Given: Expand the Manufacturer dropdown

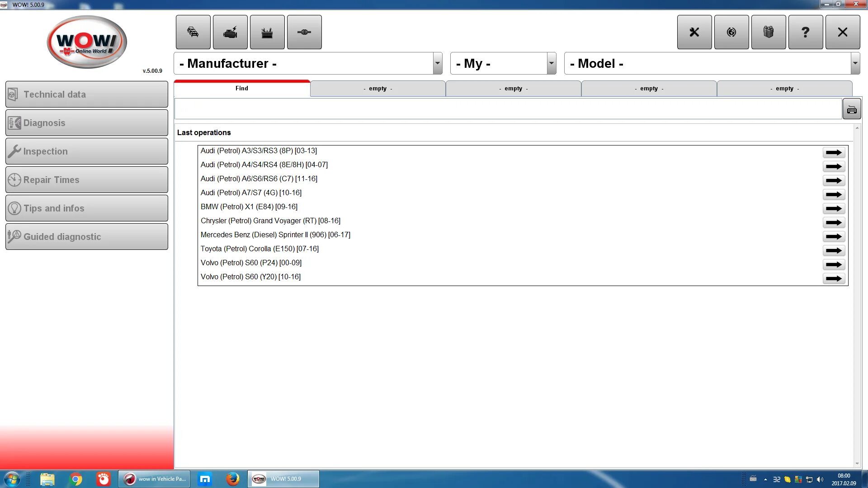Looking at the screenshot, I should (x=438, y=63).
